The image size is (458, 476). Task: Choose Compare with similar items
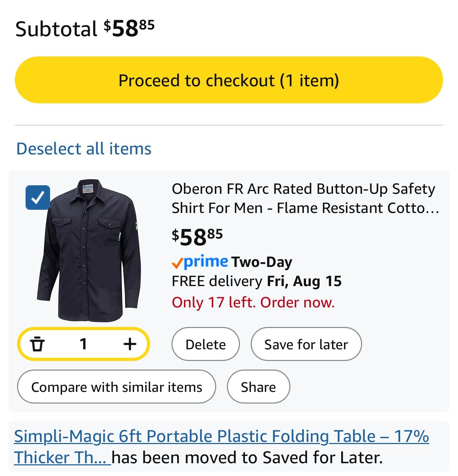tap(116, 387)
